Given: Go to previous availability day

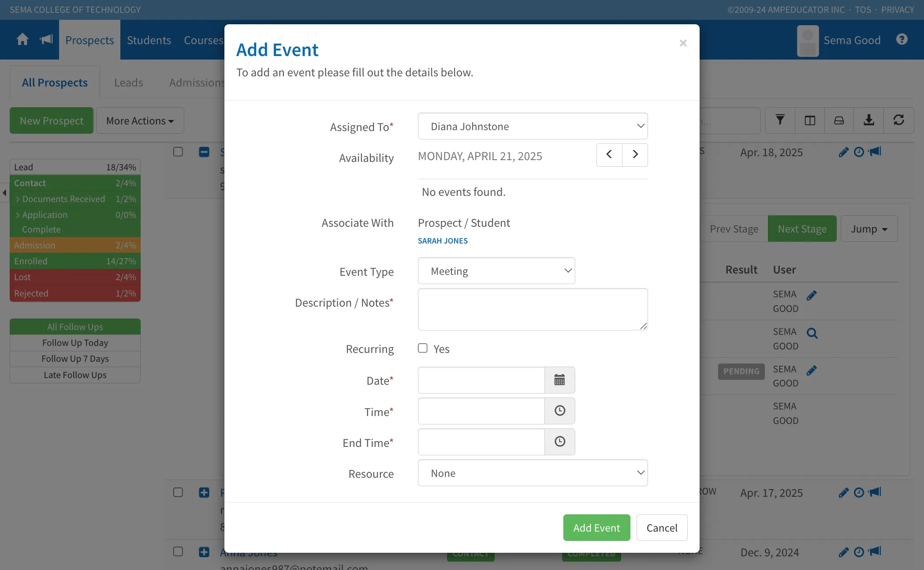Looking at the screenshot, I should [609, 154].
